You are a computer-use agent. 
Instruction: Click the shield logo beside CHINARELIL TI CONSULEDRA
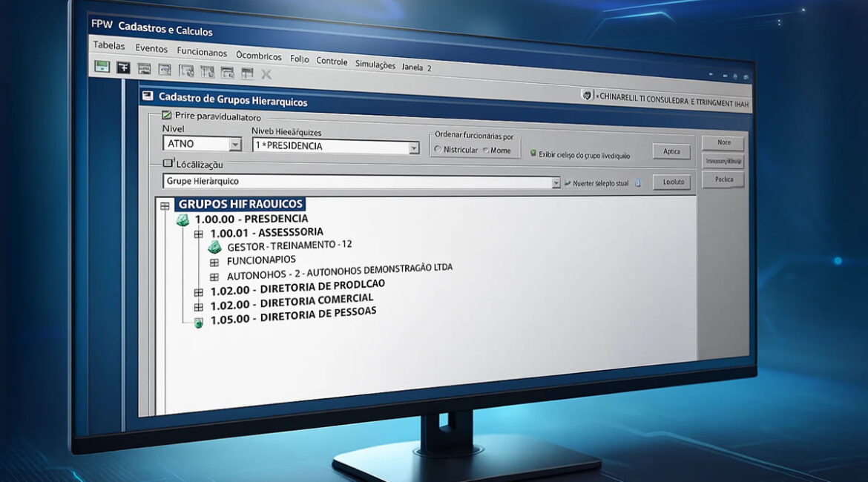pos(588,96)
